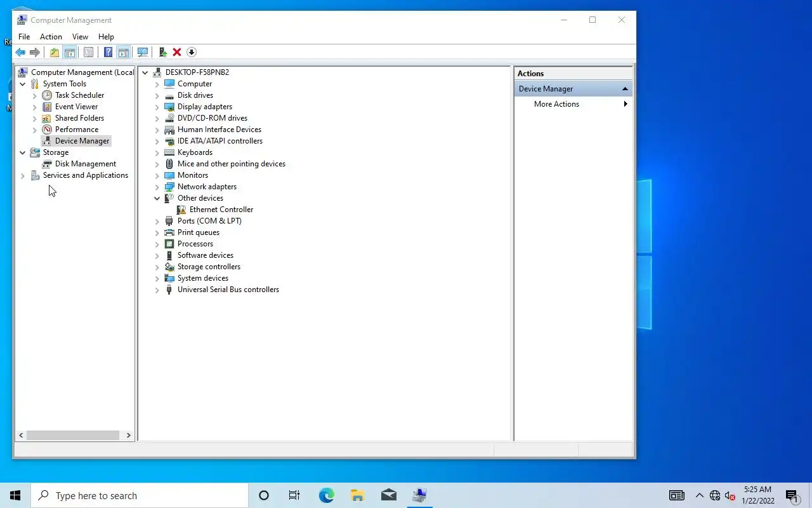Viewport: 812px width, 508px height.
Task: Select the Network adapters category
Action: [207, 187]
